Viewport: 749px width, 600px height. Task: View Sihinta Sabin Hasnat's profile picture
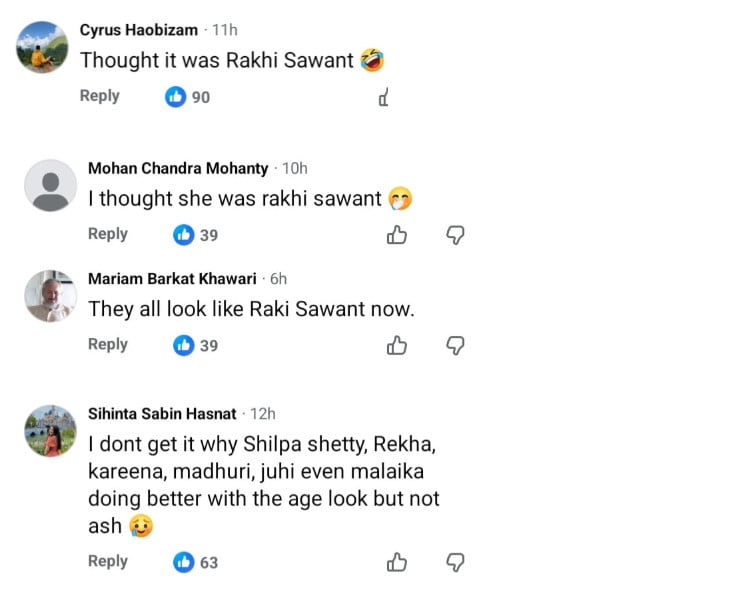50,431
